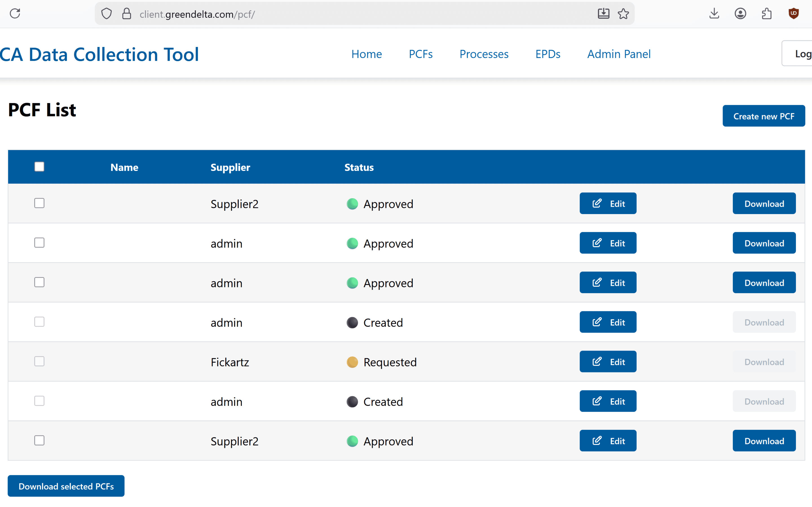
Task: Open the PCFs navigation menu item
Action: [420, 54]
